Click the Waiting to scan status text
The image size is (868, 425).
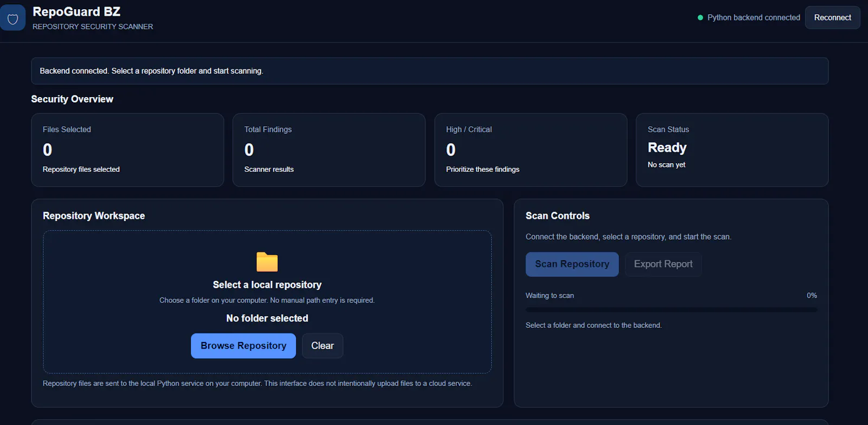point(550,295)
